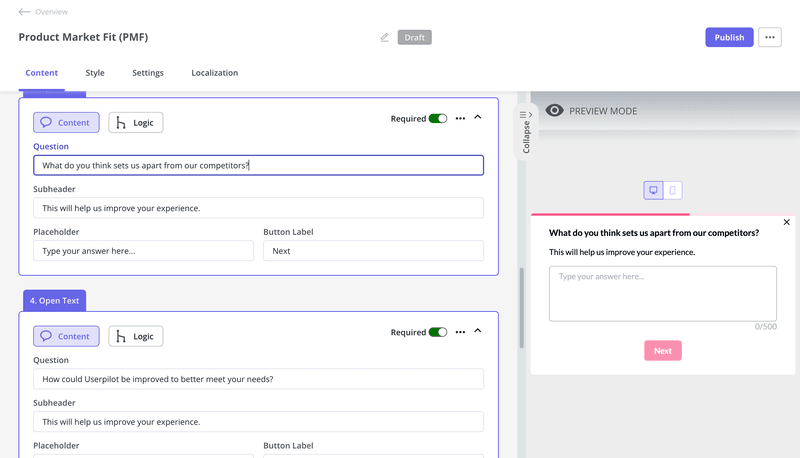The height and width of the screenshot is (458, 800).
Task: Switch to the Style tab
Action: click(95, 73)
